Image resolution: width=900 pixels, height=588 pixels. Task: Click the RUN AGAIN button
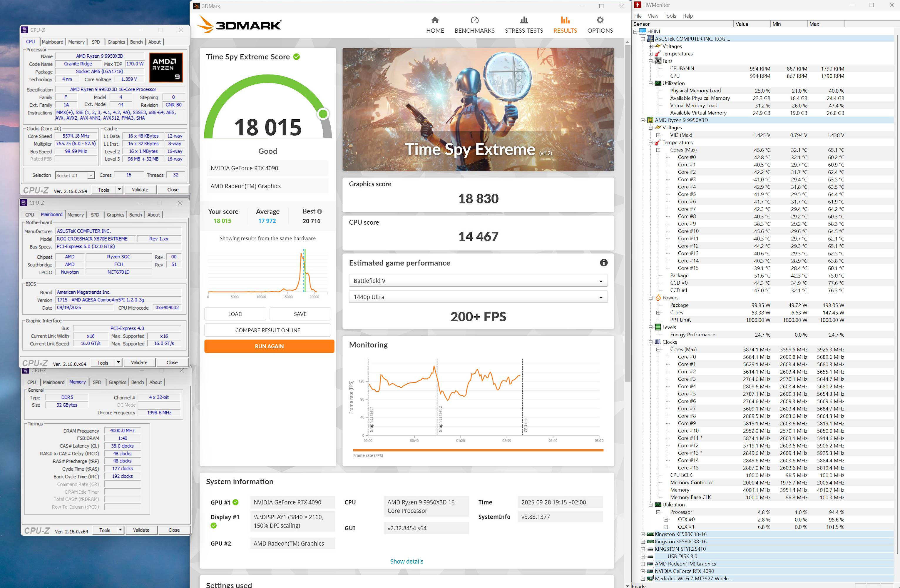[269, 346]
